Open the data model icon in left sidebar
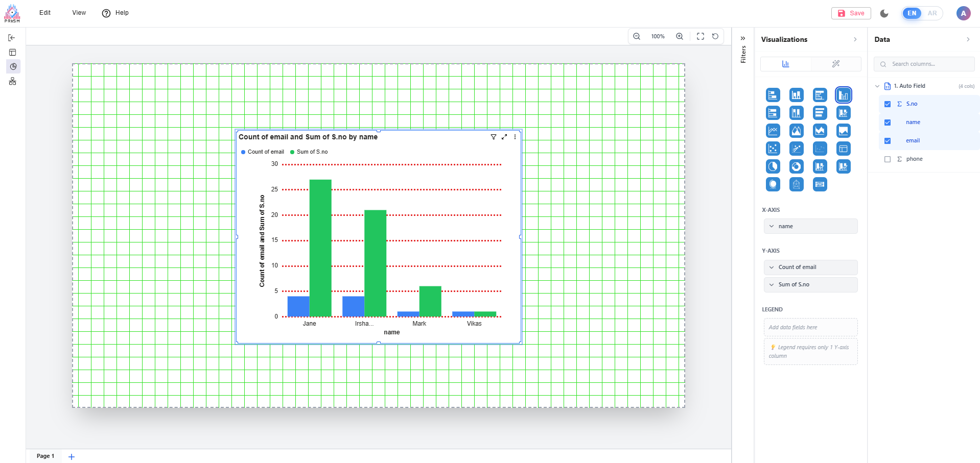The image size is (980, 463). coord(13,81)
